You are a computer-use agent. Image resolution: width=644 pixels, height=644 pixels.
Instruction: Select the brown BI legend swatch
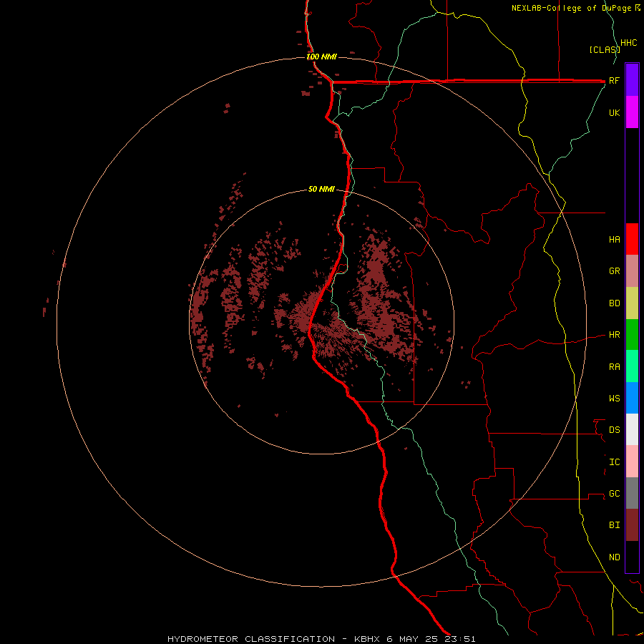pos(632,525)
